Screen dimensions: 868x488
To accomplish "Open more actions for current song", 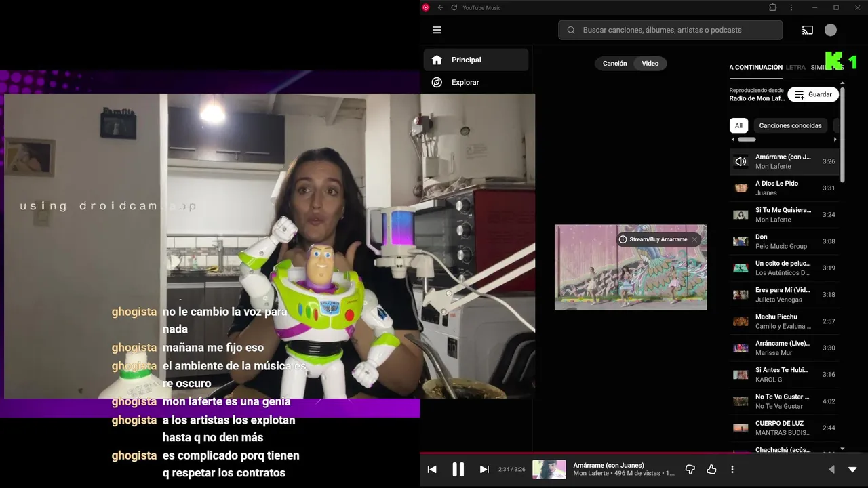I will tap(732, 469).
